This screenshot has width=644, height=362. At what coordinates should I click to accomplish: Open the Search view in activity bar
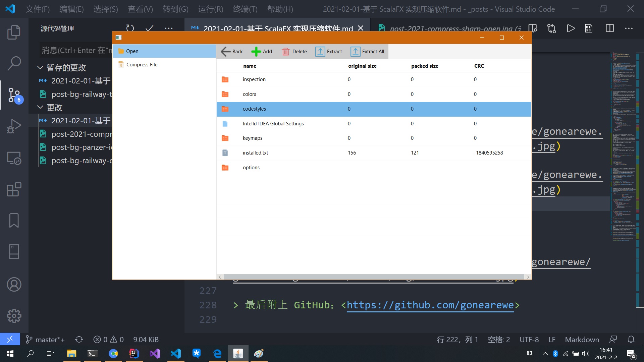(x=14, y=63)
